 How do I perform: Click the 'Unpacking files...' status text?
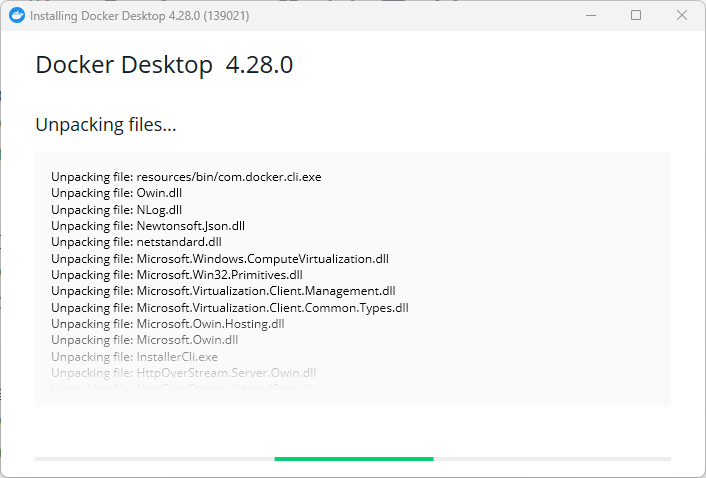pos(106,125)
